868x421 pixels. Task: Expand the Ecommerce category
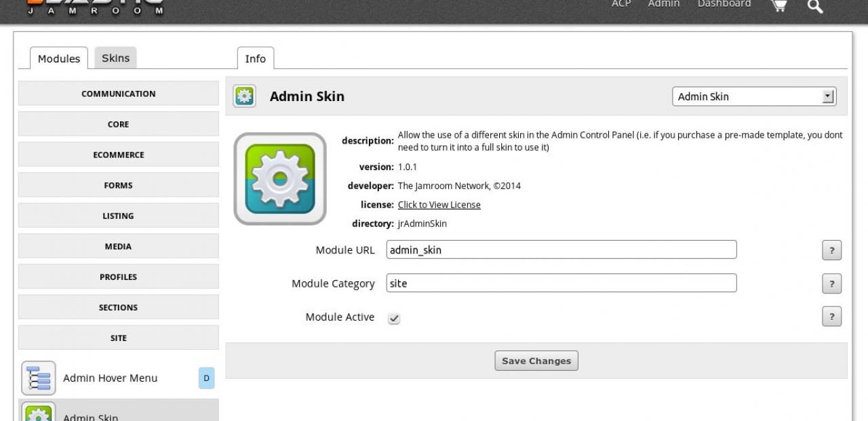pos(119,155)
